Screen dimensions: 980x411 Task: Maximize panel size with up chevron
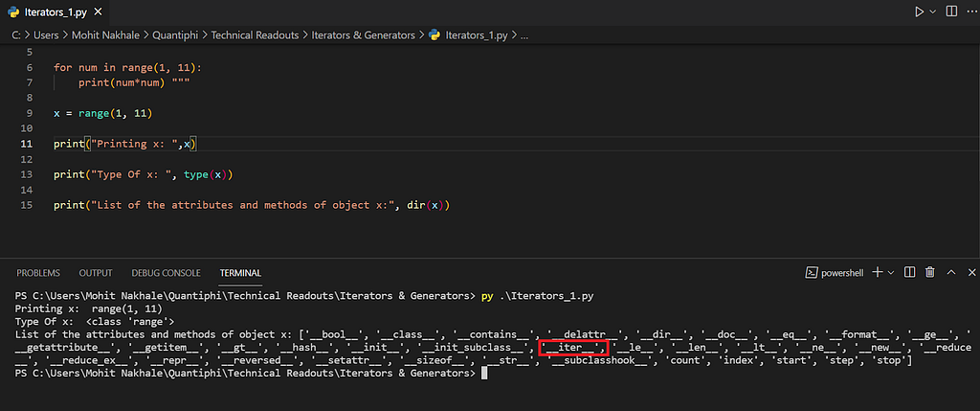tap(951, 272)
